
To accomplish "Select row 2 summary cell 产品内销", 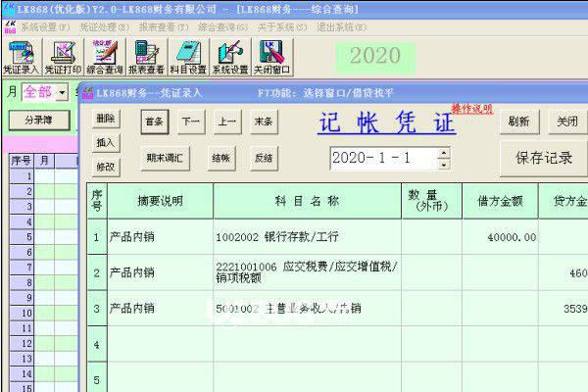I will tap(160, 272).
